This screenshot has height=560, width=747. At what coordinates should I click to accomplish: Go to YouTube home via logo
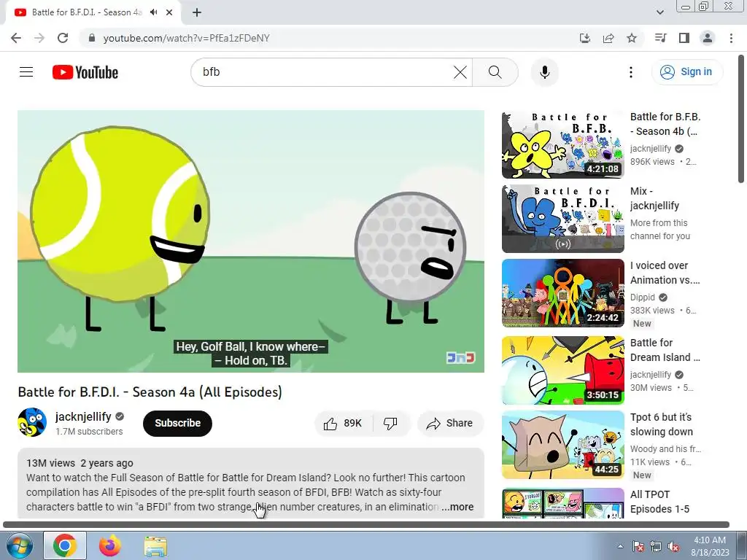coord(85,72)
